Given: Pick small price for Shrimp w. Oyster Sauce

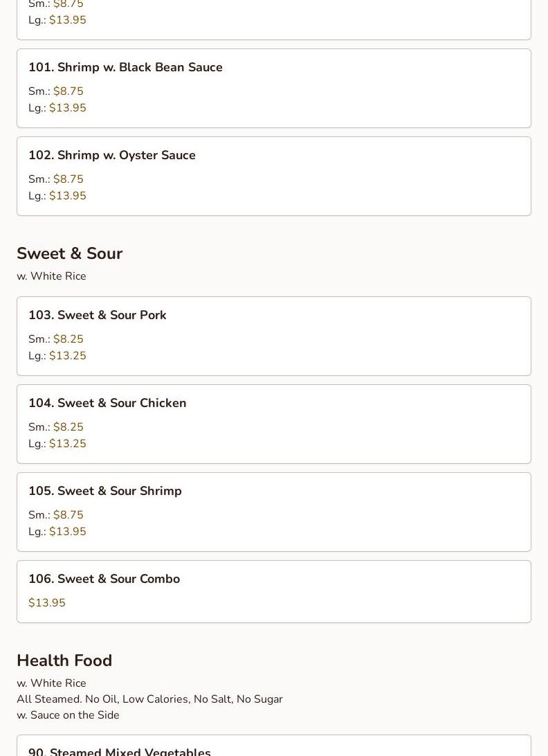Looking at the screenshot, I should click(x=68, y=179).
